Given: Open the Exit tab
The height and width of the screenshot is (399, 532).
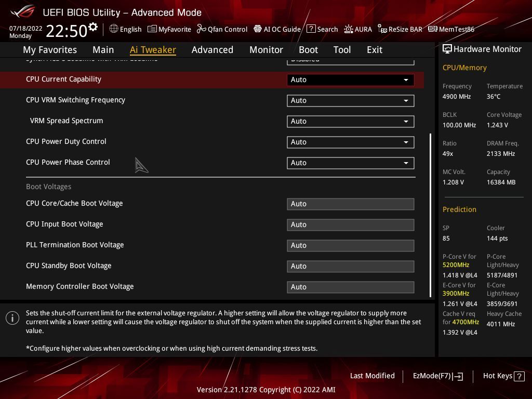Looking at the screenshot, I should tap(375, 50).
